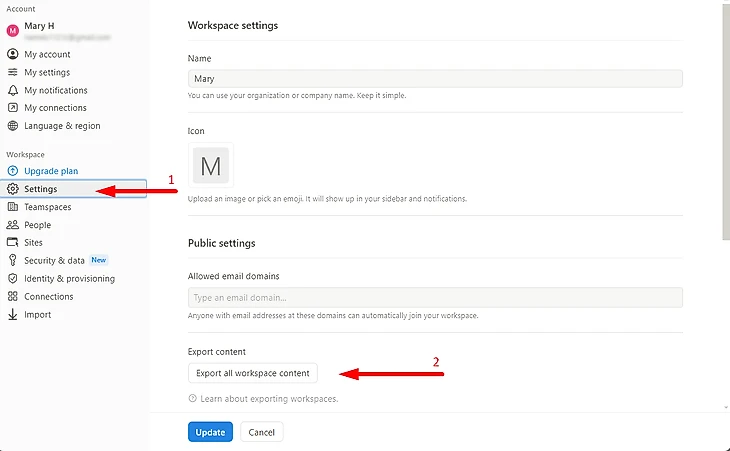Open the Connections workspace section
This screenshot has height=451, width=730.
(x=48, y=296)
